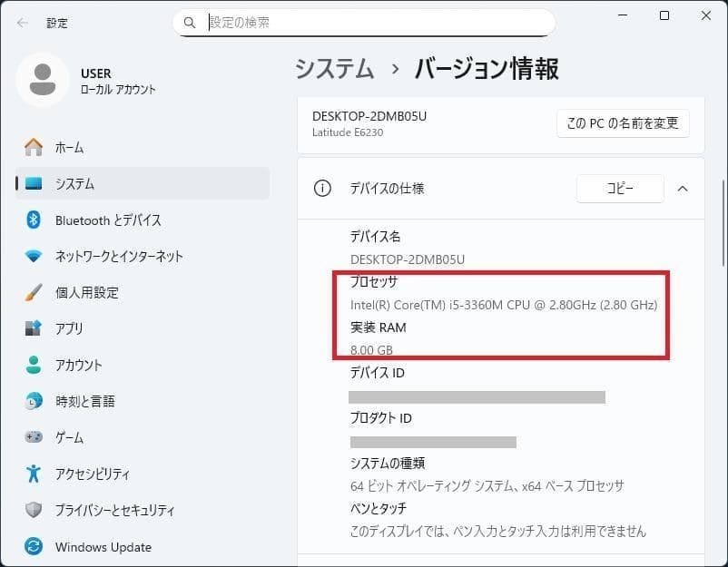
Task: Click the USER profile avatar
Action: click(42, 80)
